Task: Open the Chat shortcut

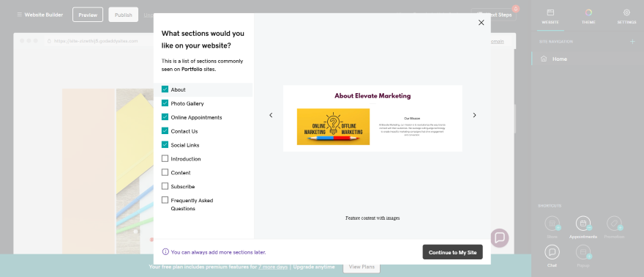Action: (552, 256)
